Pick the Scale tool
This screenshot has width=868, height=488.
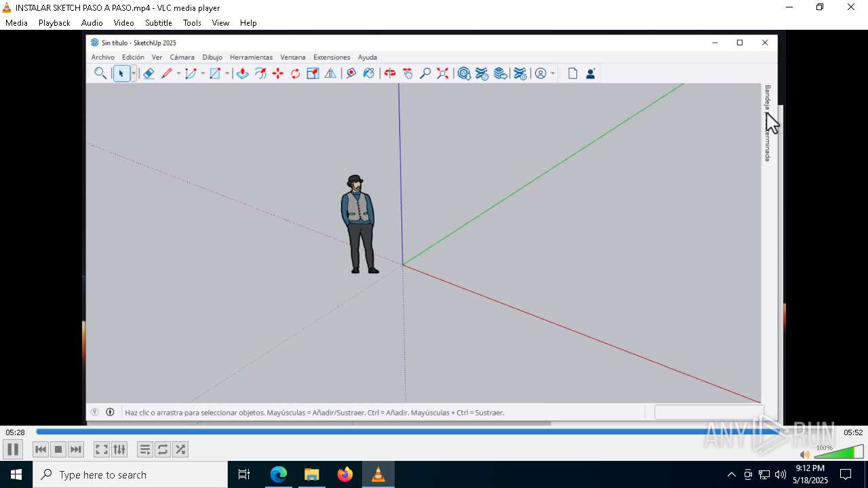click(x=313, y=73)
